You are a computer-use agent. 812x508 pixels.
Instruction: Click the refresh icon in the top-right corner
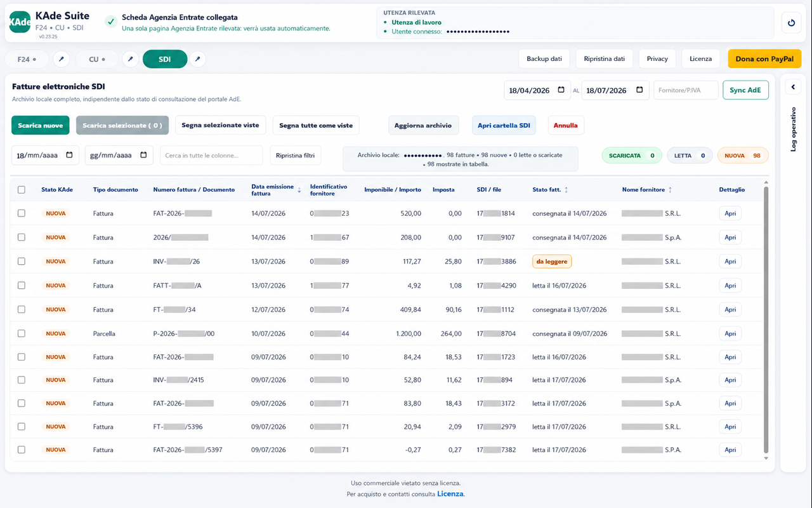pos(791,23)
